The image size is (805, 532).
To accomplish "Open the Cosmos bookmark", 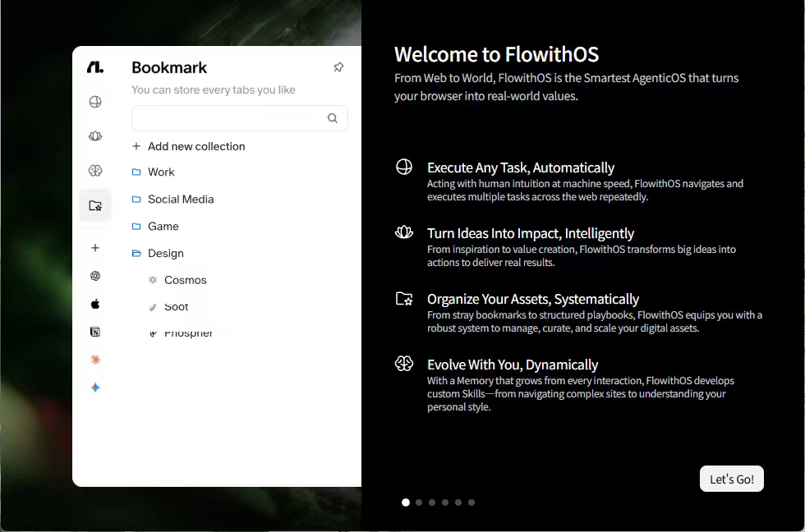I will pos(185,280).
